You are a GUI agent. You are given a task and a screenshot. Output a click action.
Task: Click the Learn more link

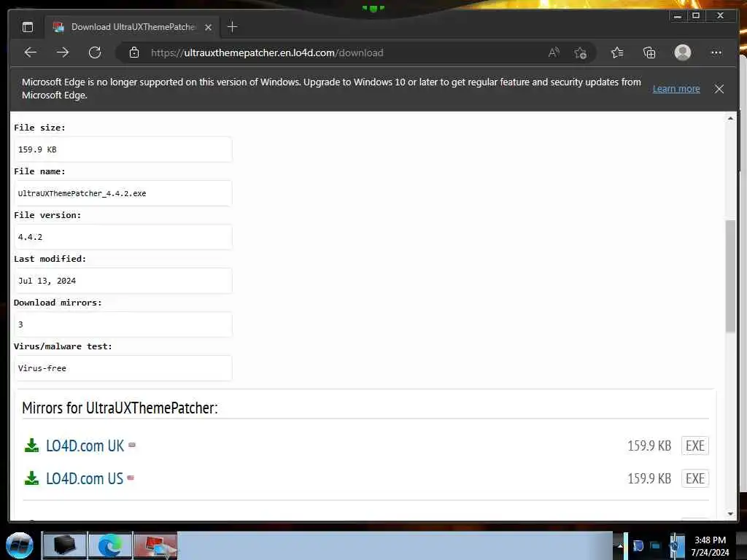coord(676,88)
